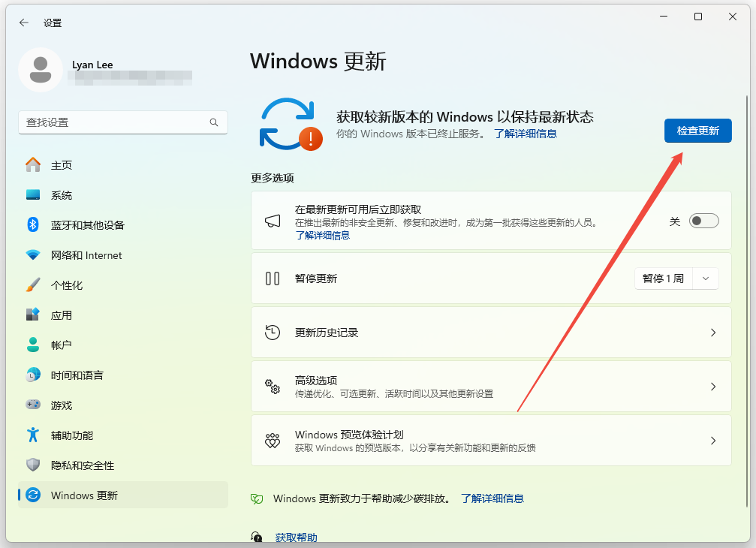
Task: Select 游戏 in the sidebar
Action: pos(123,405)
